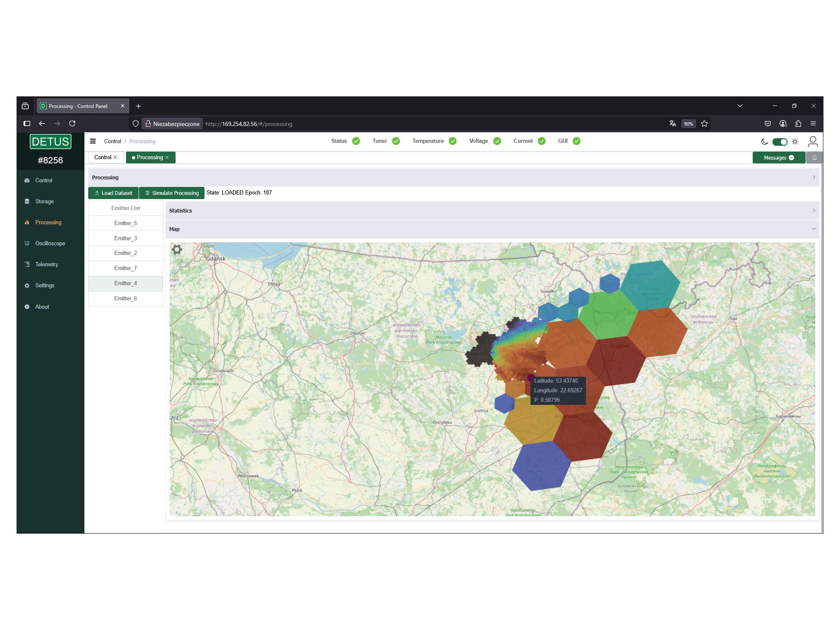The width and height of the screenshot is (840, 630).
Task: Open map settings gear icon
Action: 177,249
